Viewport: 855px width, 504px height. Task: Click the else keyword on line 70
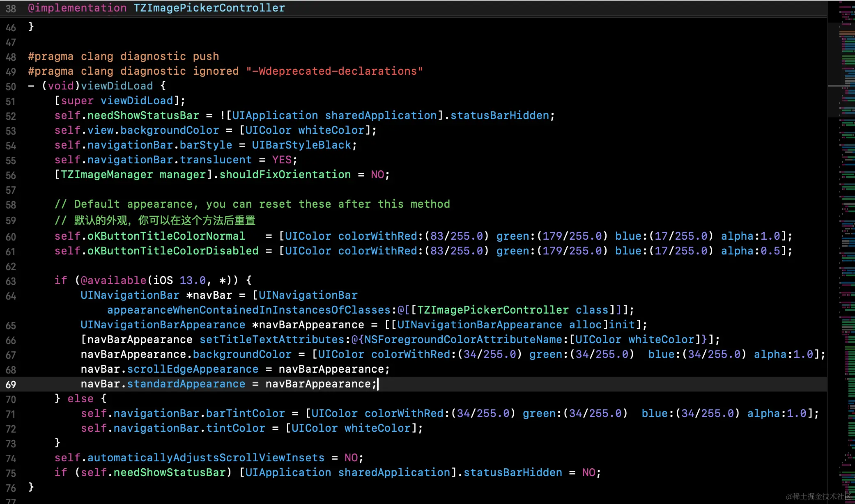(x=80, y=399)
